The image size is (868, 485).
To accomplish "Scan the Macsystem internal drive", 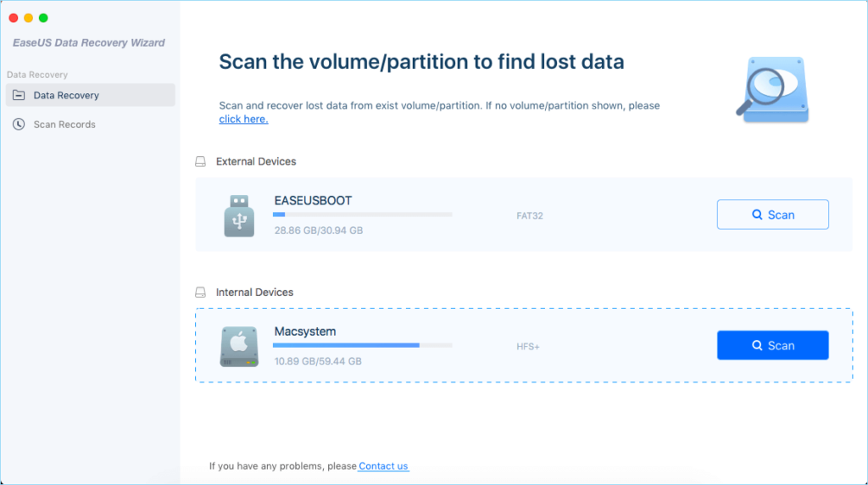I will 772,345.
